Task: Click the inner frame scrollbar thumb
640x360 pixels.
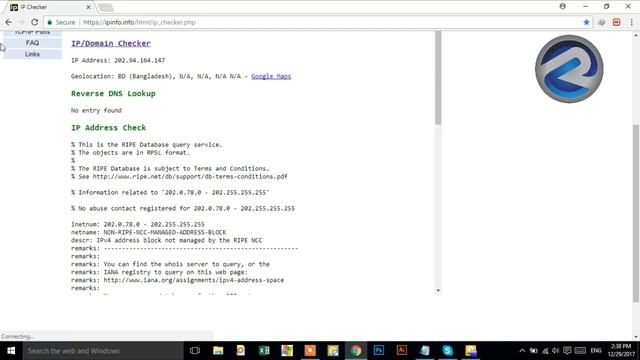Action: point(438,78)
